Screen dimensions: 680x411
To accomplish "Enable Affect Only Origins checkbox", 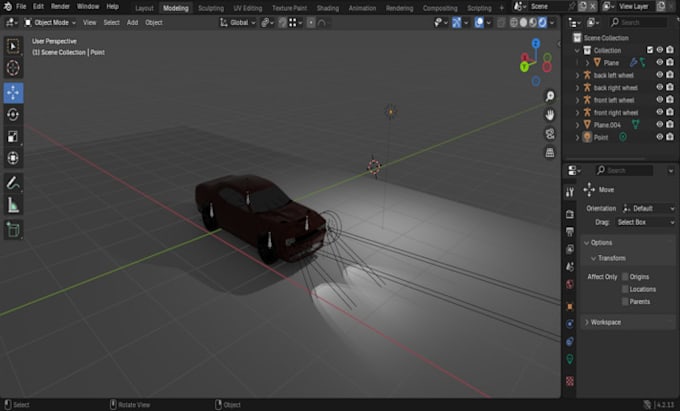I will click(x=625, y=277).
